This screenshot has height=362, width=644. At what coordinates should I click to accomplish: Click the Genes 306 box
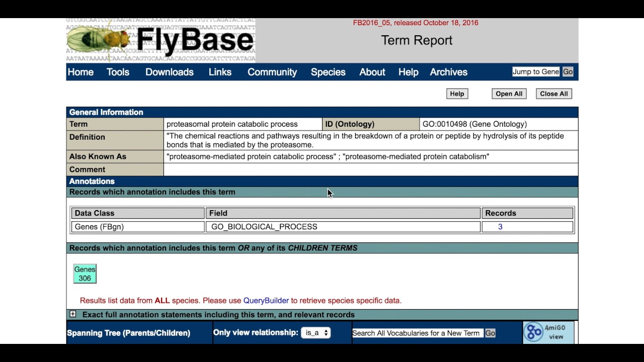pos(85,274)
